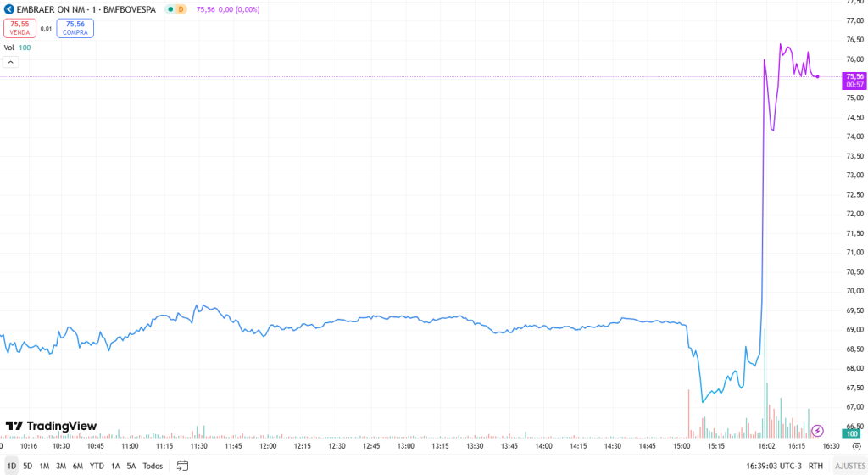Click the 16:30 label on the time axis
The height and width of the screenshot is (475, 868).
(x=831, y=446)
